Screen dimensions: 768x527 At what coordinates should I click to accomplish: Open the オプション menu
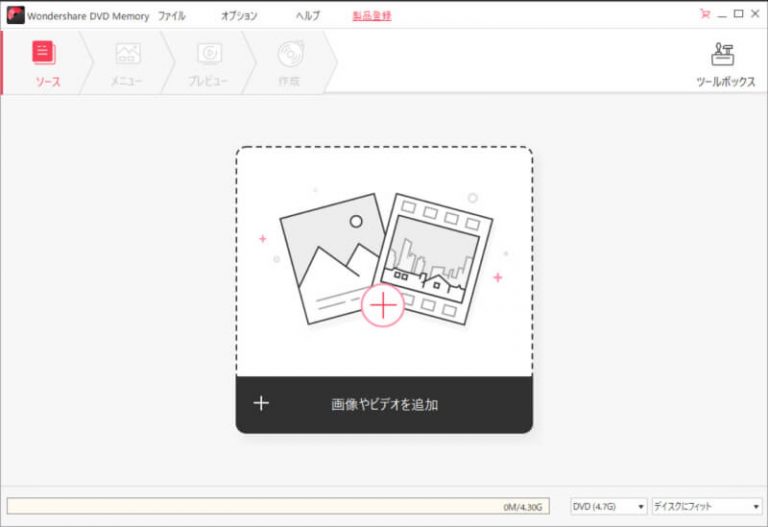point(239,16)
